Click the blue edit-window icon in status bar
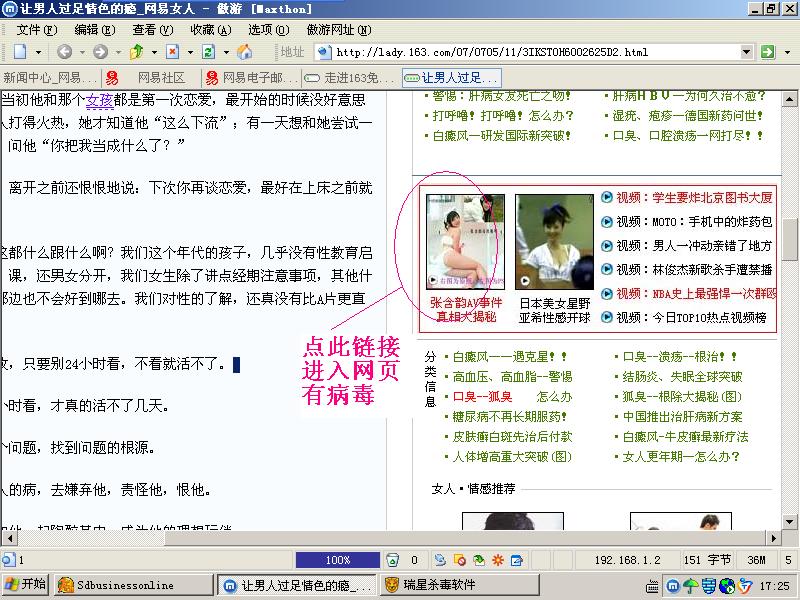This screenshot has height=600, width=800. pyautogui.click(x=516, y=560)
